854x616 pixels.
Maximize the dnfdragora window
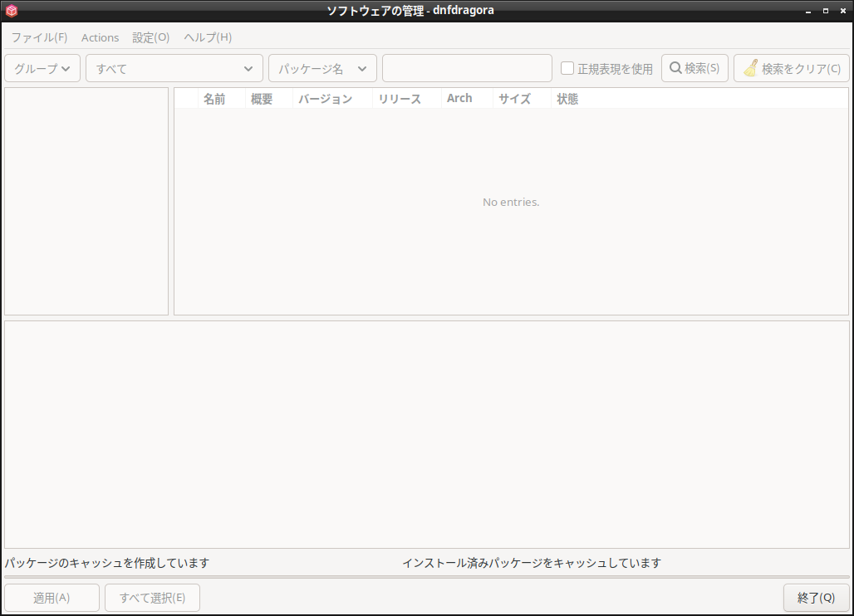pyautogui.click(x=826, y=11)
